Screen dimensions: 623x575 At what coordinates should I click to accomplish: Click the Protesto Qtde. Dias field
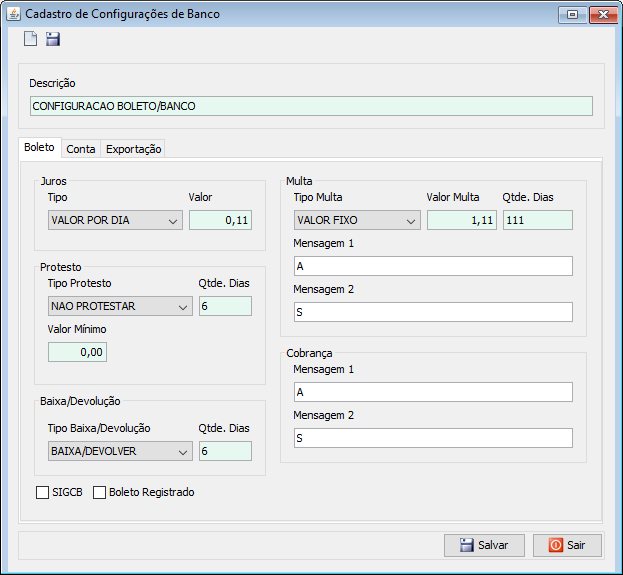(x=225, y=306)
